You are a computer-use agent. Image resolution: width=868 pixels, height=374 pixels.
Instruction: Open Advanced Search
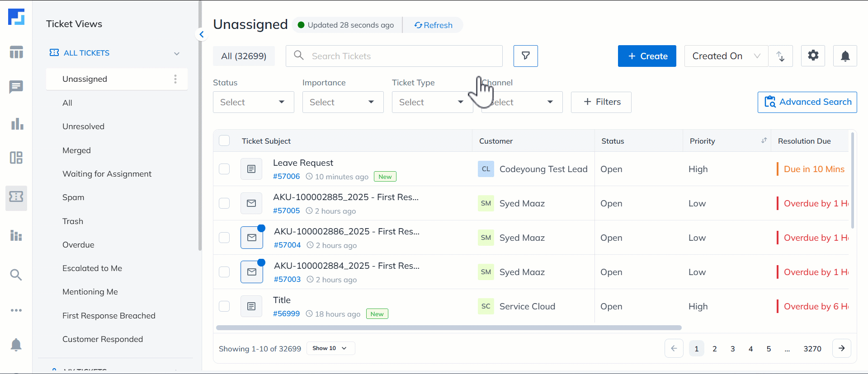point(807,102)
